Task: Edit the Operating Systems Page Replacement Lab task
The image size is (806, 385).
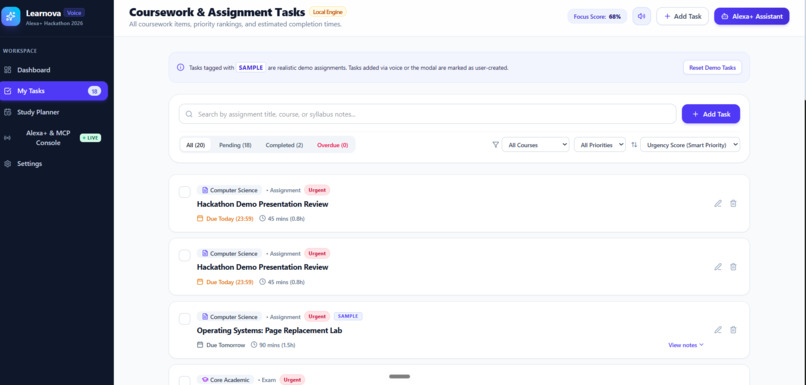Action: click(718, 330)
